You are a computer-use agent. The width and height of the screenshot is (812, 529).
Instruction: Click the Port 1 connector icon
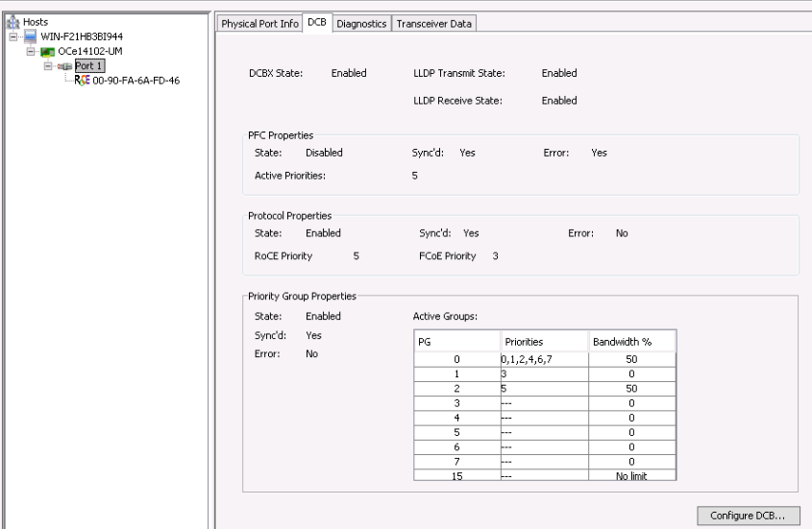point(64,66)
